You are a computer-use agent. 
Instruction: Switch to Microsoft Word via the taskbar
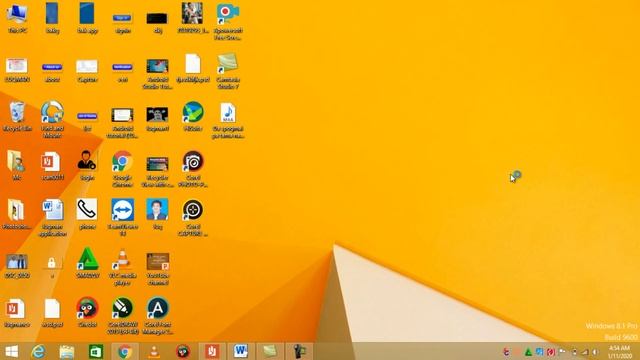point(241,351)
